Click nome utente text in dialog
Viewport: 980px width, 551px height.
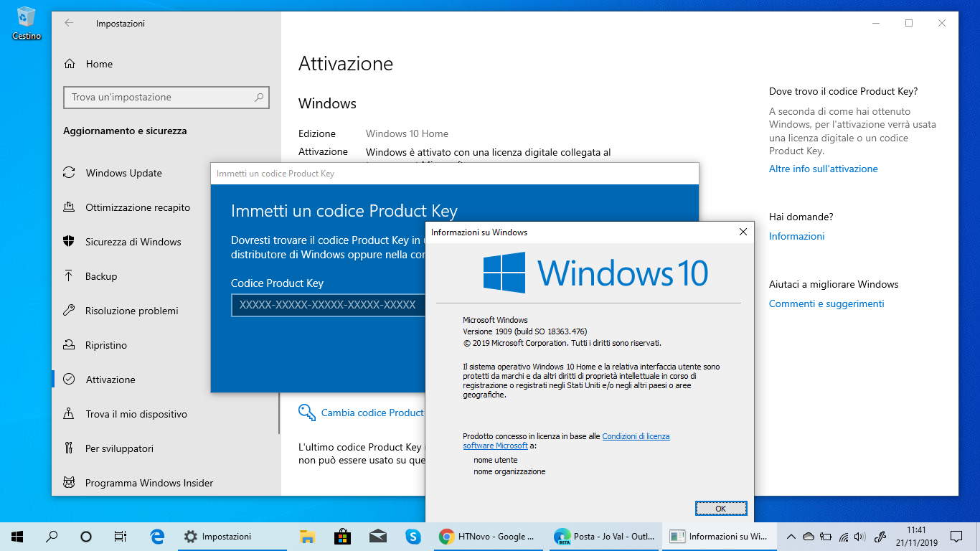pos(495,460)
